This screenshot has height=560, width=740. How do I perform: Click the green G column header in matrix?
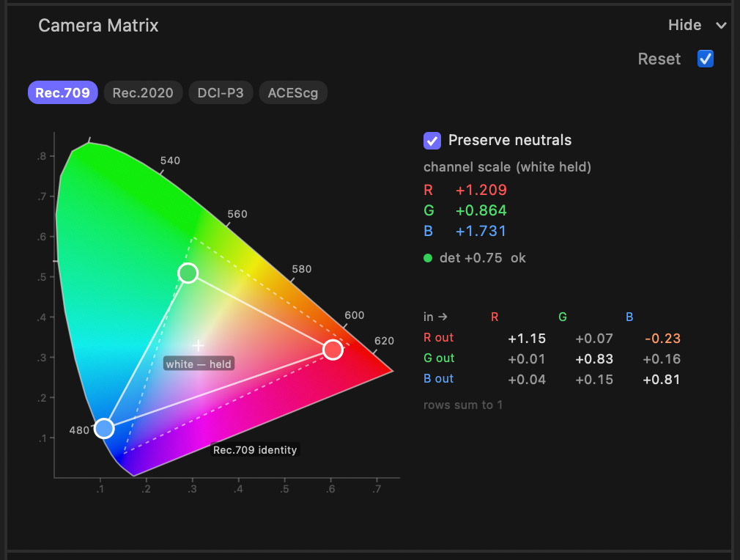563,317
